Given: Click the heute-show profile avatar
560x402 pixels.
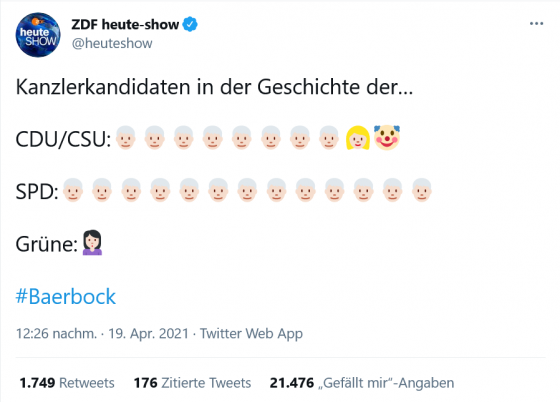Looking at the screenshot, I should [x=38, y=35].
